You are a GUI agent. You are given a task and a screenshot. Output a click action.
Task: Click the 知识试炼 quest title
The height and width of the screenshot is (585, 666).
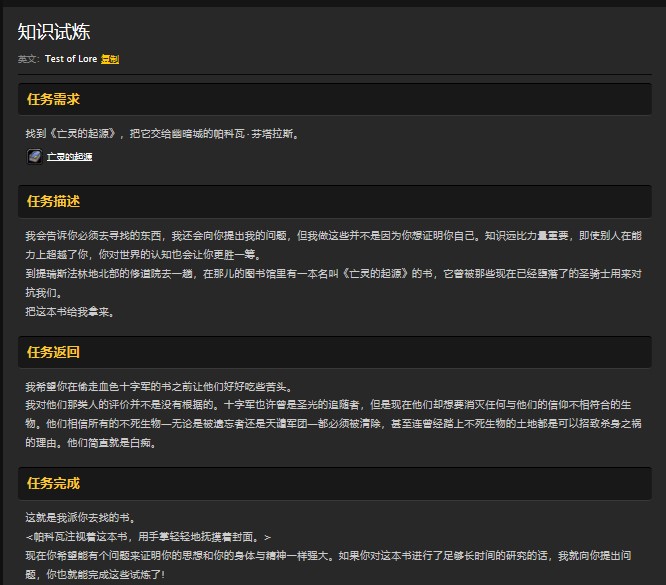(54, 32)
